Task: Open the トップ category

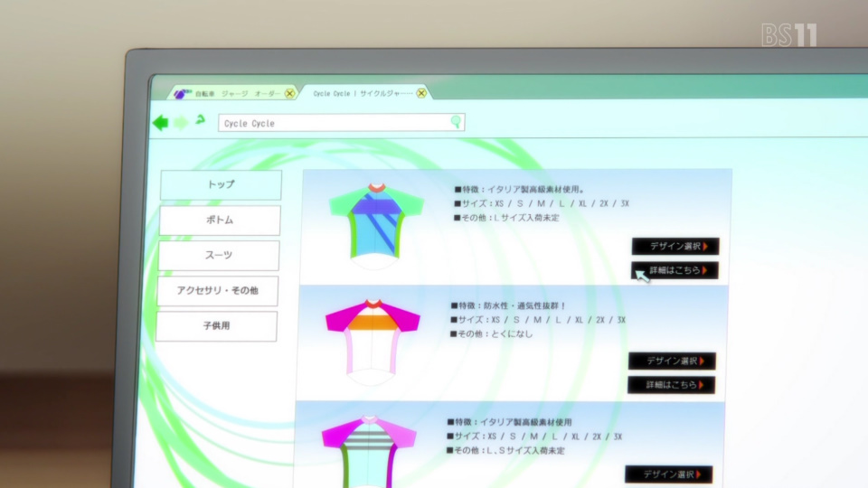Action: tap(221, 184)
